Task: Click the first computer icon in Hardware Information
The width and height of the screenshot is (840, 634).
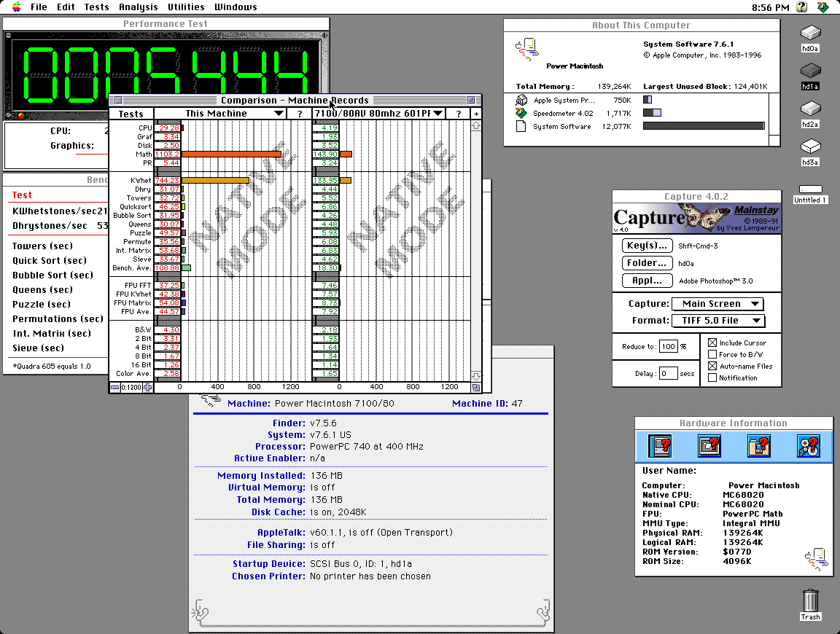Action: click(661, 445)
